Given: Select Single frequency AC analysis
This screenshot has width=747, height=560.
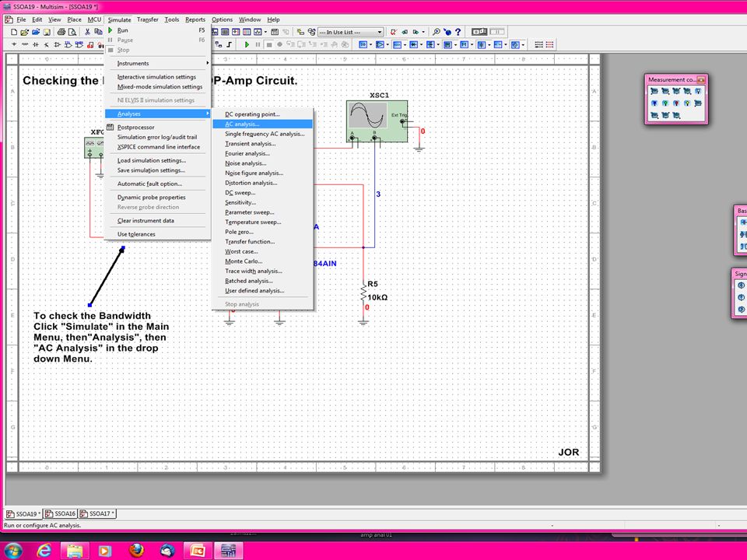Looking at the screenshot, I should coord(262,135).
